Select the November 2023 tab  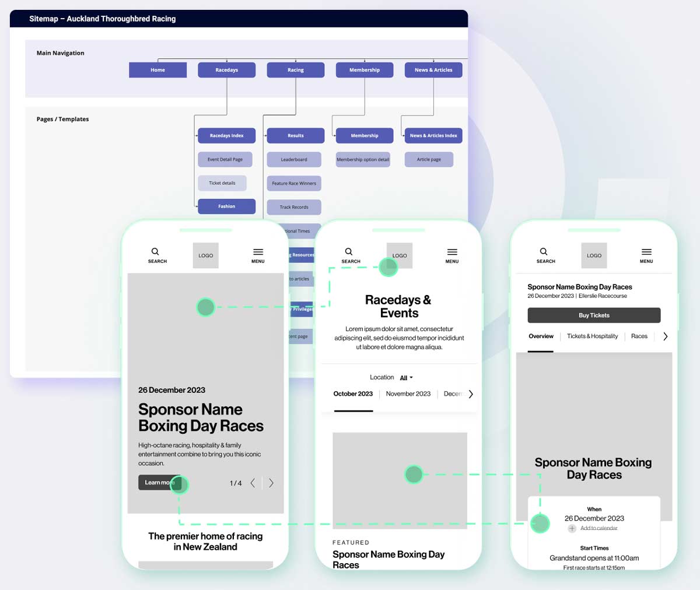[408, 394]
